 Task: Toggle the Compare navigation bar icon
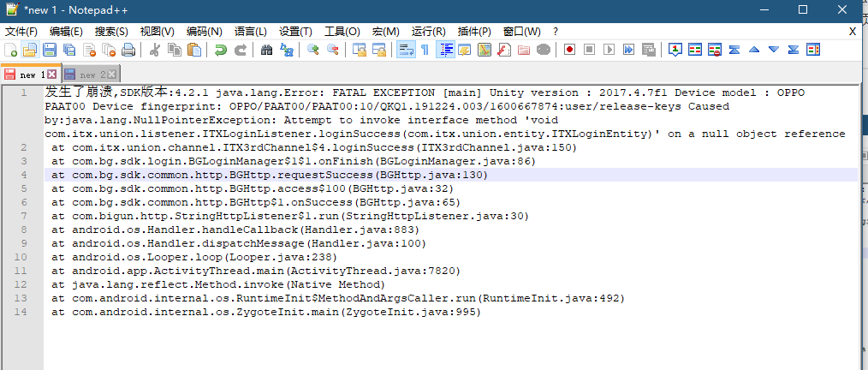(x=813, y=50)
